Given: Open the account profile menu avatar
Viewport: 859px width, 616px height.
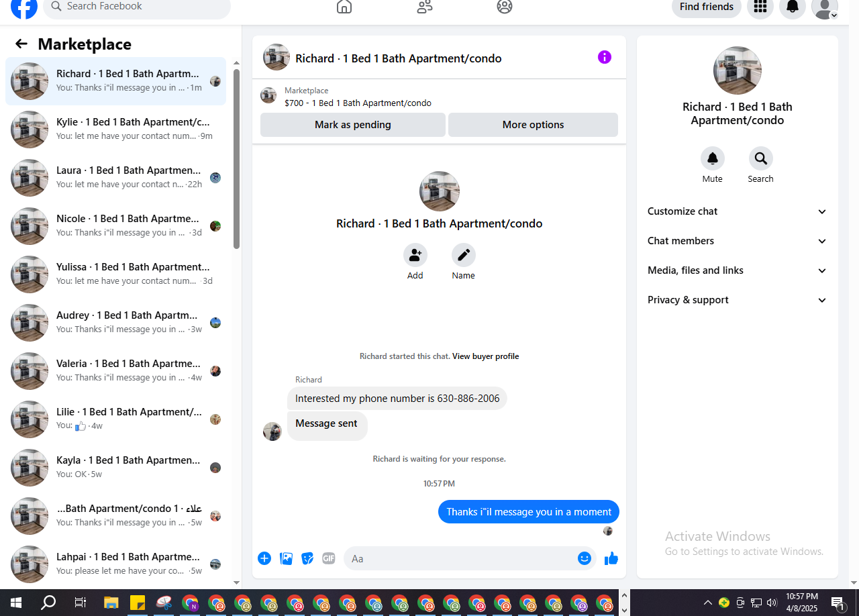Looking at the screenshot, I should tap(825, 8).
